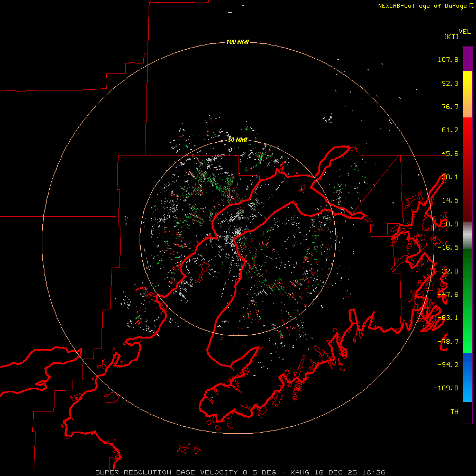476x476 pixels.
Task: Click the [KT] units label
Action: (x=451, y=36)
